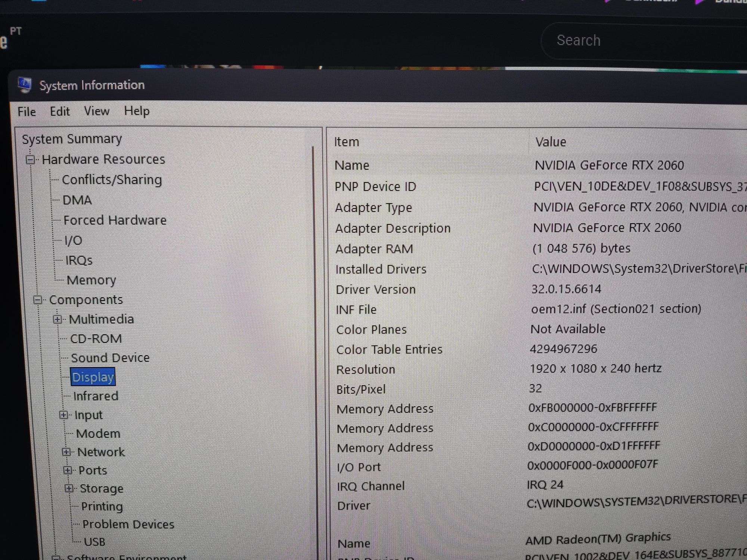
Task: Collapse the Components tree node
Action: click(x=37, y=300)
